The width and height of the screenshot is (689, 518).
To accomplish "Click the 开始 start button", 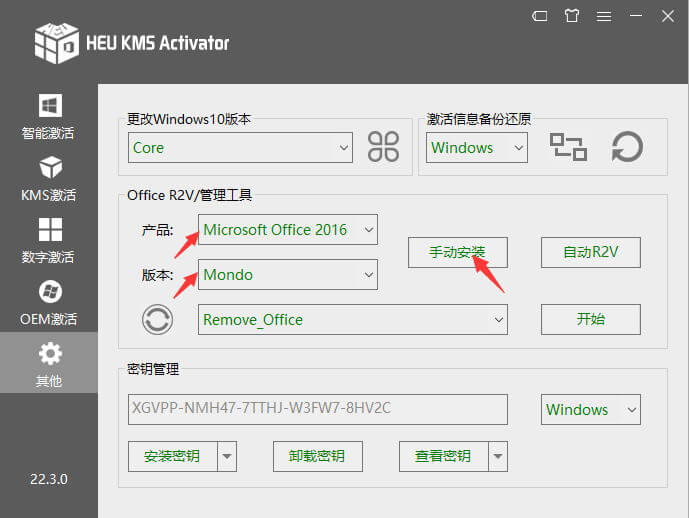I will pos(591,319).
